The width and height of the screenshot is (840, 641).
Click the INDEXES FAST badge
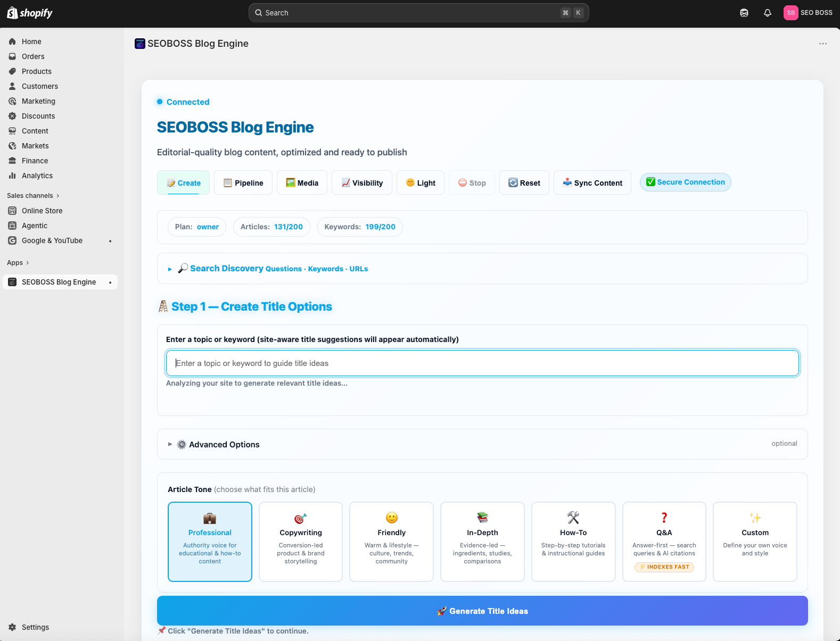(x=664, y=567)
